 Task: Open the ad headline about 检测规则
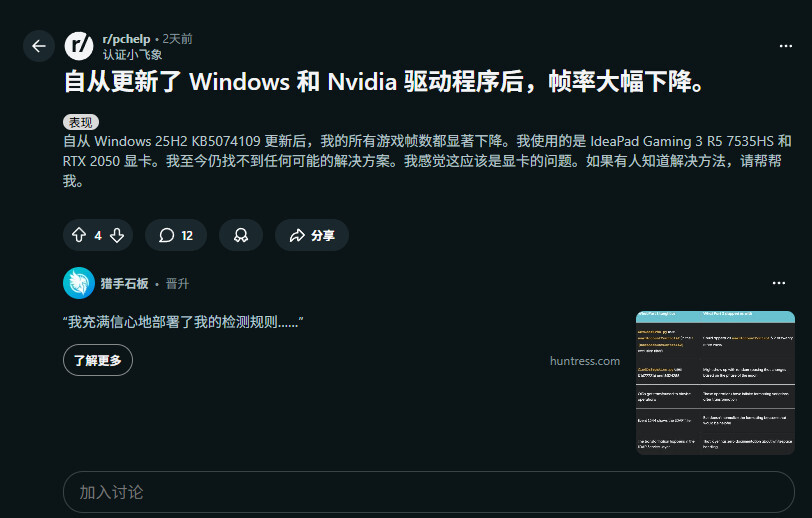[183, 322]
